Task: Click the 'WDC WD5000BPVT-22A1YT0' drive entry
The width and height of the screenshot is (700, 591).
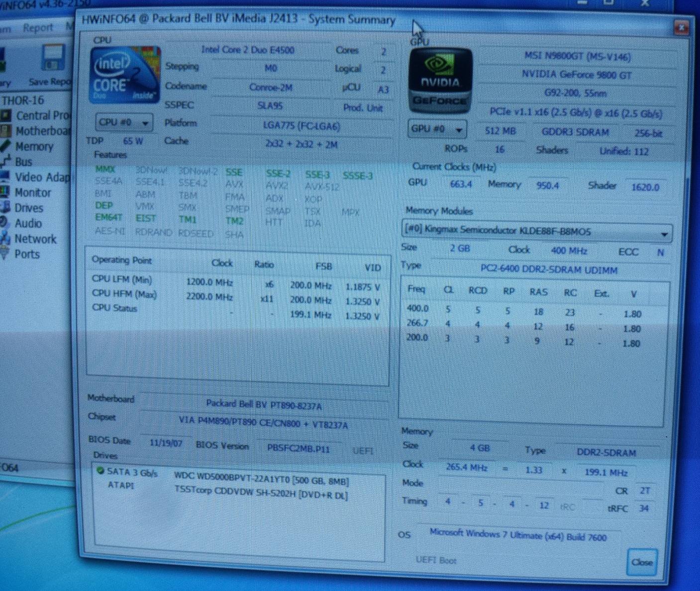Action: click(261, 480)
